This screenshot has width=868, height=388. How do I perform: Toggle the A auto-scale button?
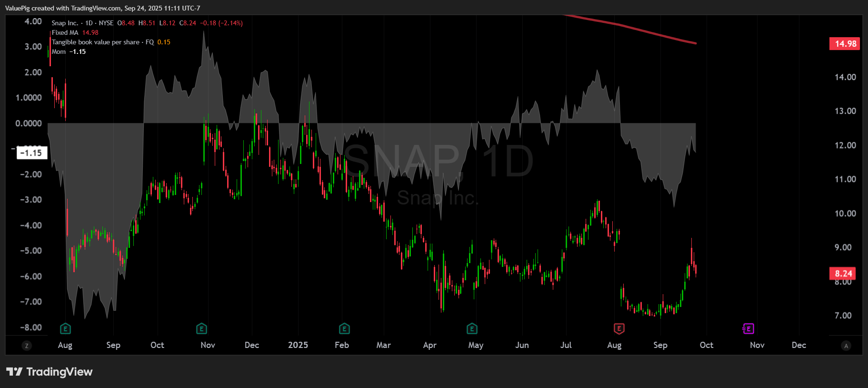846,346
